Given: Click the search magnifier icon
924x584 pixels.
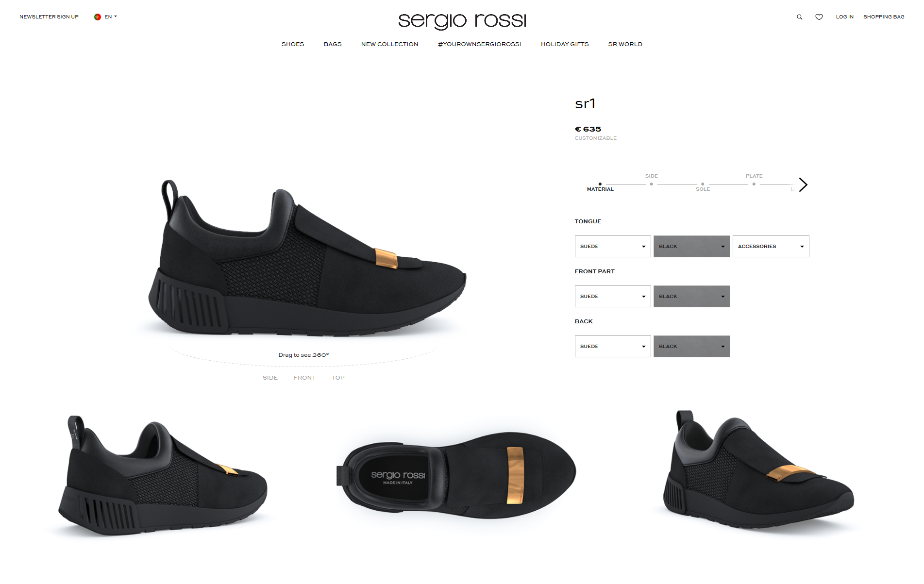Looking at the screenshot, I should coord(799,17).
